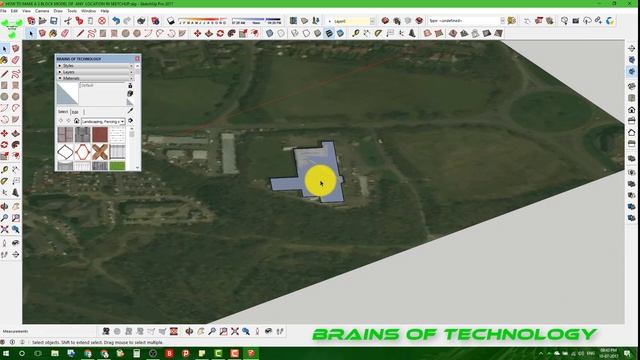Click the Windows Start button
The image size is (640, 360).
click(x=6, y=353)
